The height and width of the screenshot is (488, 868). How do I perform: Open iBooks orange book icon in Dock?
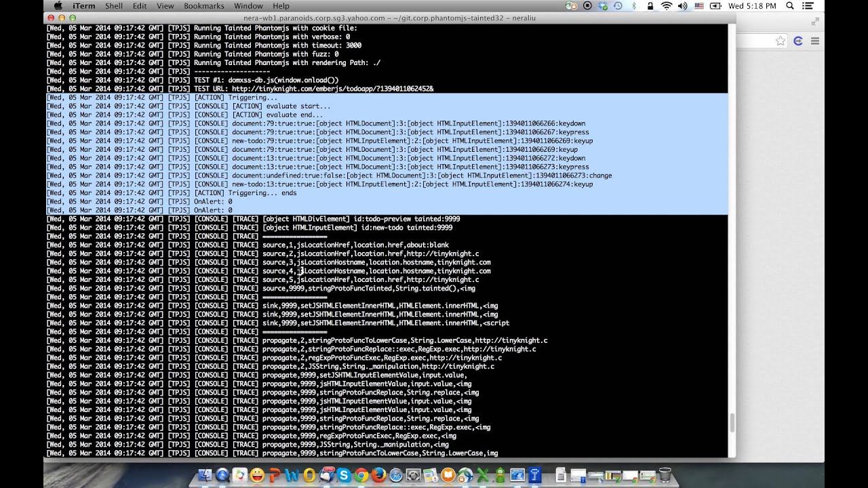[x=448, y=475]
